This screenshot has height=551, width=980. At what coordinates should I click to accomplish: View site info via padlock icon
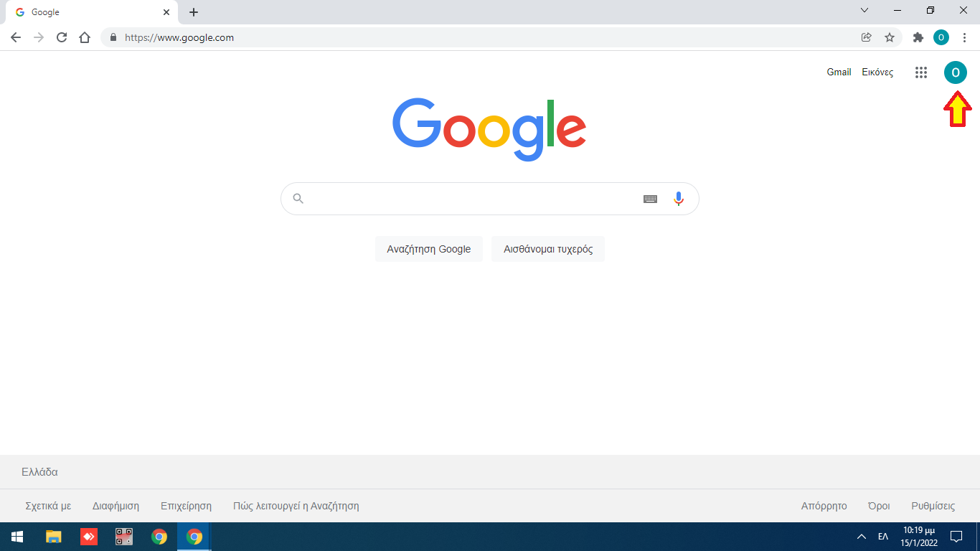tap(113, 37)
